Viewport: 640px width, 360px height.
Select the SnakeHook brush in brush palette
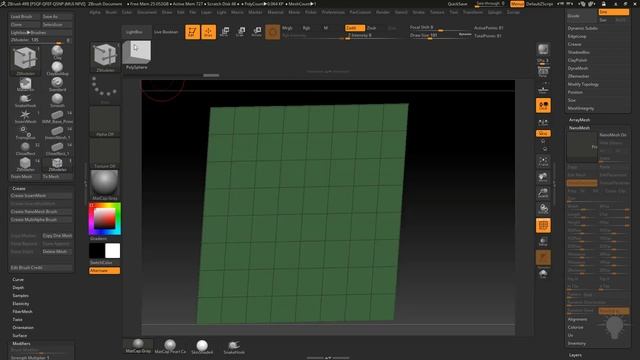(25, 100)
